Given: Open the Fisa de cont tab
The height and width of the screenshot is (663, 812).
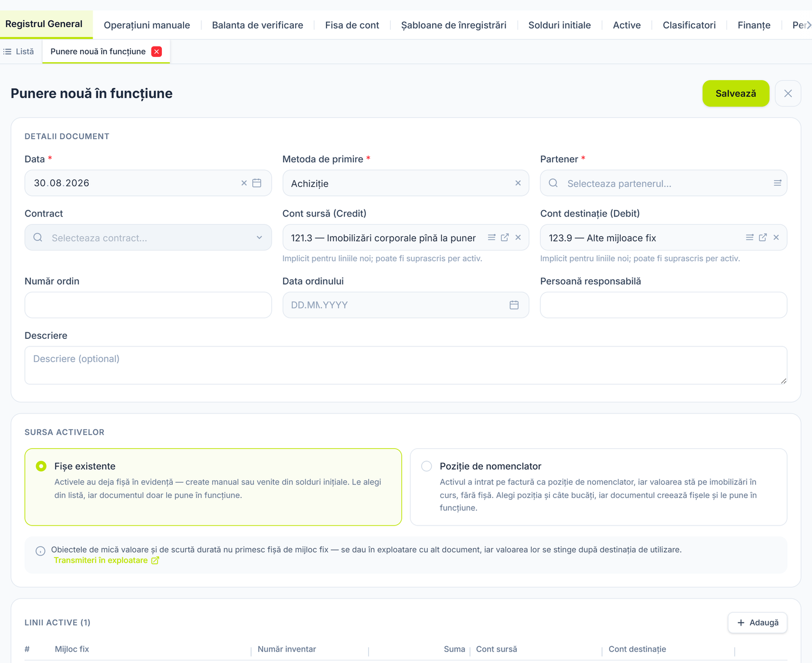Looking at the screenshot, I should pyautogui.click(x=352, y=25).
